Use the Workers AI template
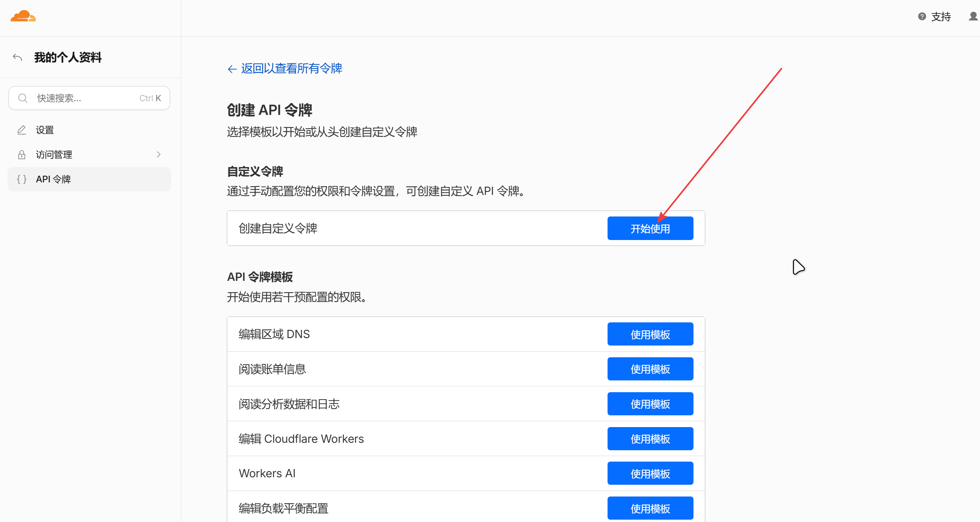Image resolution: width=980 pixels, height=522 pixels. 650,473
